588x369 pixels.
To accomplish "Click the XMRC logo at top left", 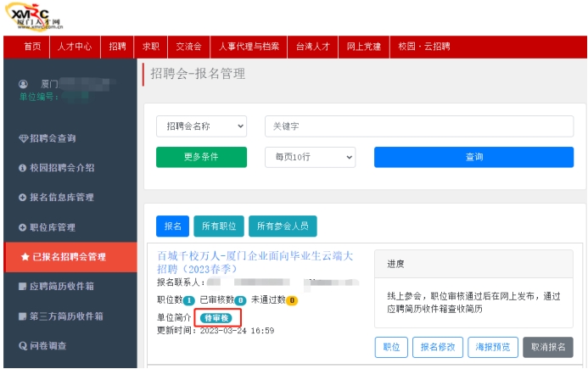I will tap(39, 17).
